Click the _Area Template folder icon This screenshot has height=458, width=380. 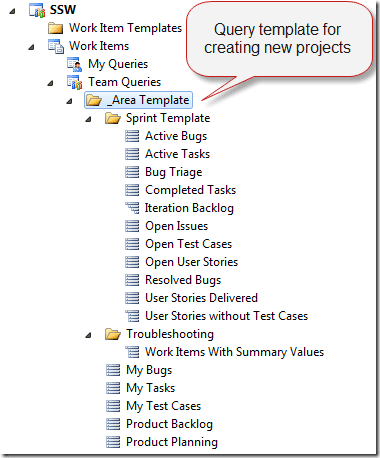pos(94,100)
